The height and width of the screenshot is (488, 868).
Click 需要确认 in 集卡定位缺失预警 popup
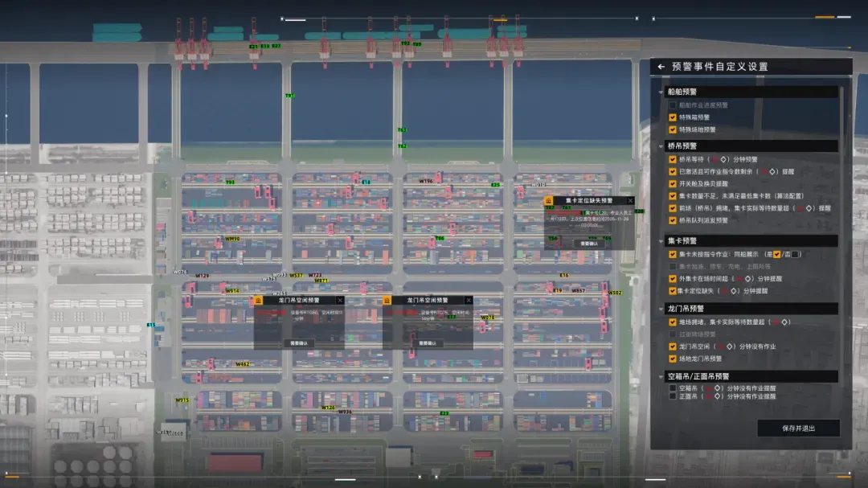pos(588,244)
